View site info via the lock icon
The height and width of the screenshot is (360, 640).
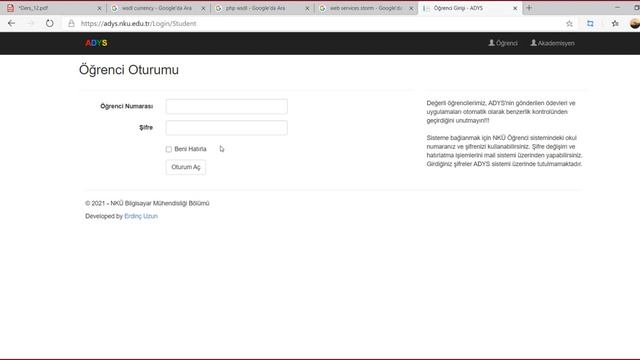point(71,24)
